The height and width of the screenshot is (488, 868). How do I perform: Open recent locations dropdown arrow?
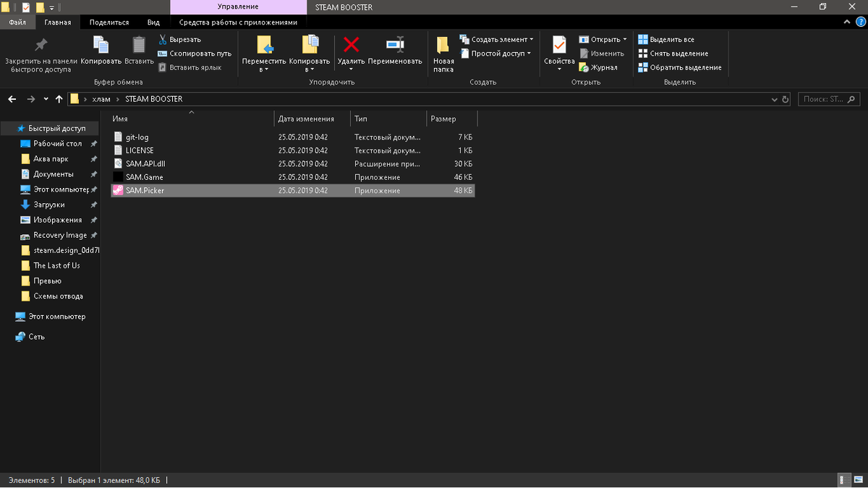[x=46, y=99]
